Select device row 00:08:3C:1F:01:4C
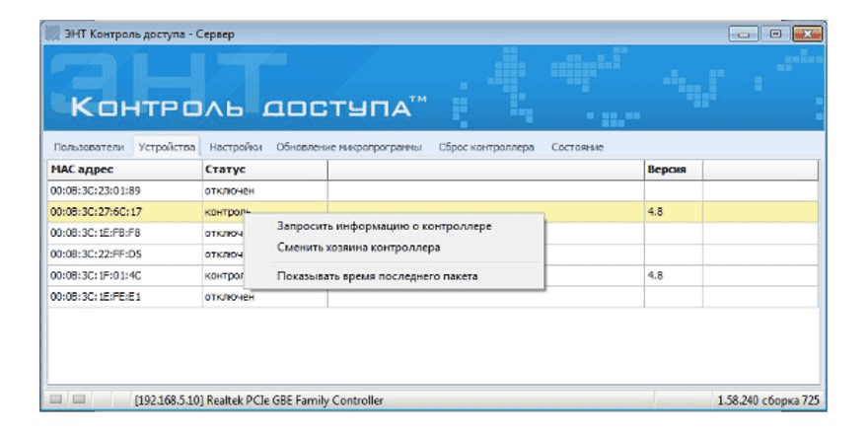Image resolution: width=868 pixels, height=433 pixels. 96,275
